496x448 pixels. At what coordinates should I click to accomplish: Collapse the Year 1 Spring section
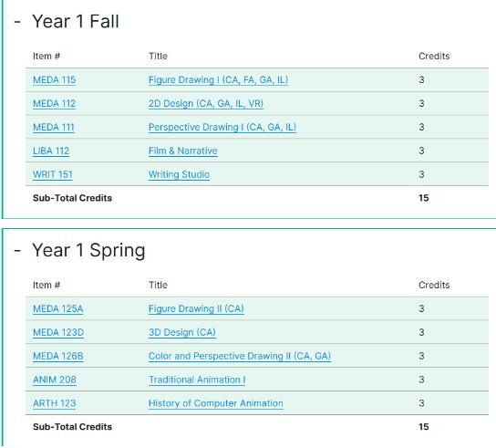click(17, 251)
